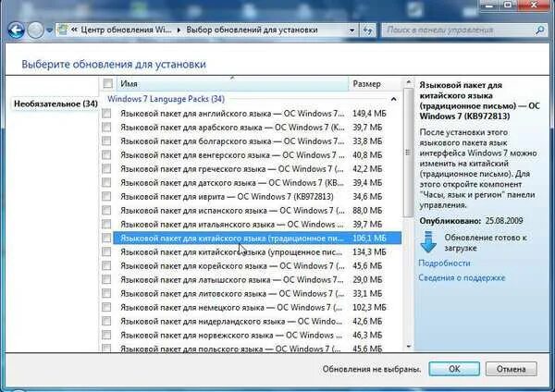Select the row Языковой пакет для иврита

point(257,196)
